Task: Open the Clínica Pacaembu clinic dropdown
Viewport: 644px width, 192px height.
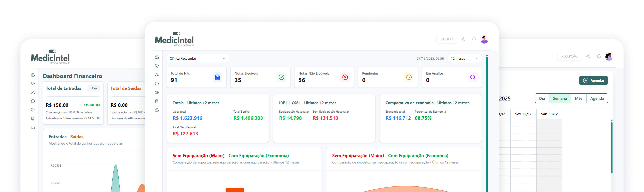Action: [198, 58]
